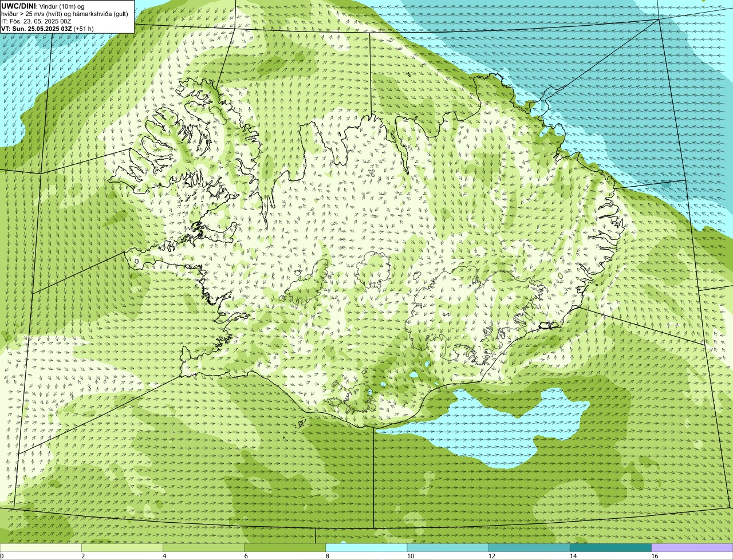Click the legend tick label "8"
Image resolution: width=733 pixels, height=560 pixels.
click(x=327, y=556)
